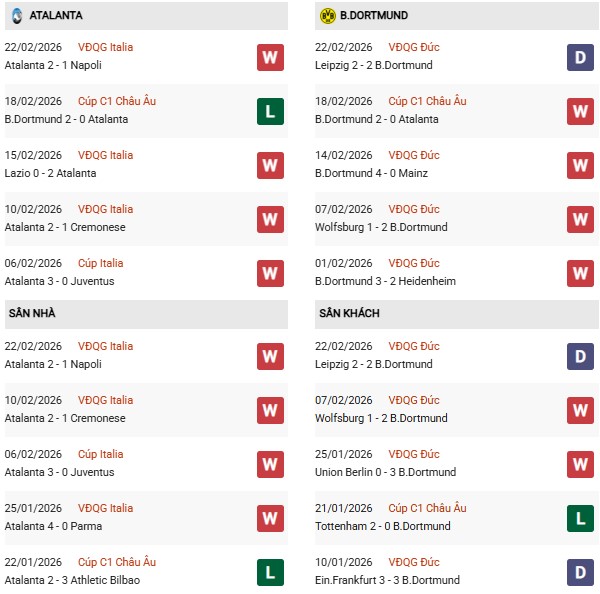Viewport: 600px width, 594px height.
Task: Click the green L badge beside Atalanta 2 - 3 Athletic Bilbao
Action: click(x=270, y=572)
